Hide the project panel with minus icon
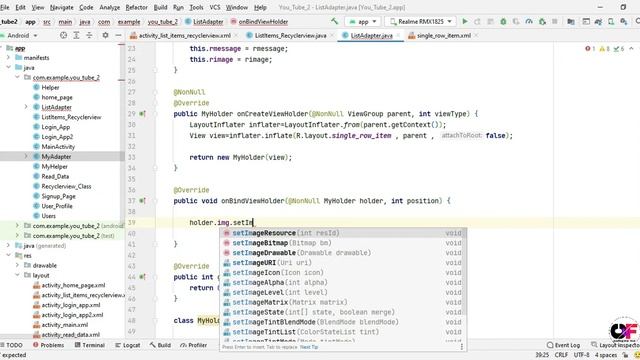The width and height of the screenshot is (640, 360). 118,36
